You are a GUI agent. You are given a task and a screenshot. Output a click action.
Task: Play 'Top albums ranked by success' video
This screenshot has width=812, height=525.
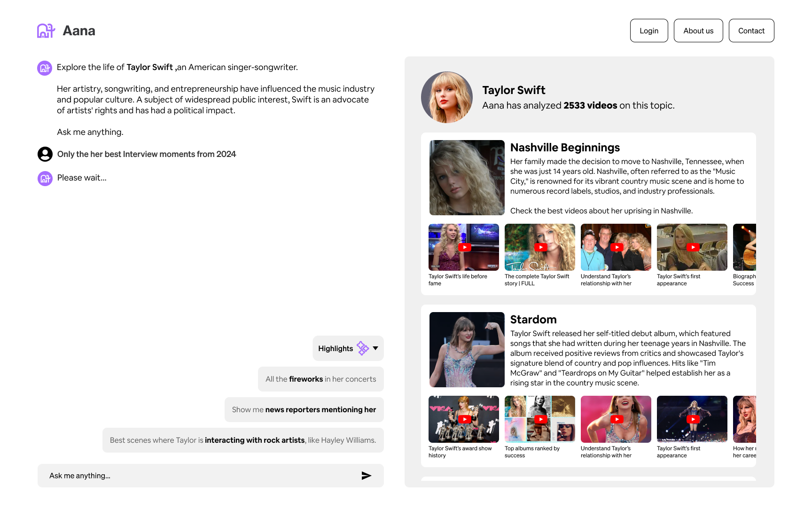tap(540, 419)
